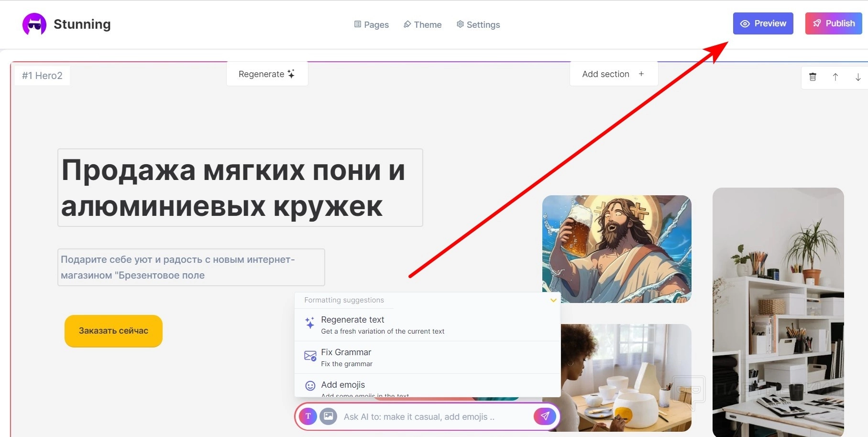Click the Publish button

(834, 23)
